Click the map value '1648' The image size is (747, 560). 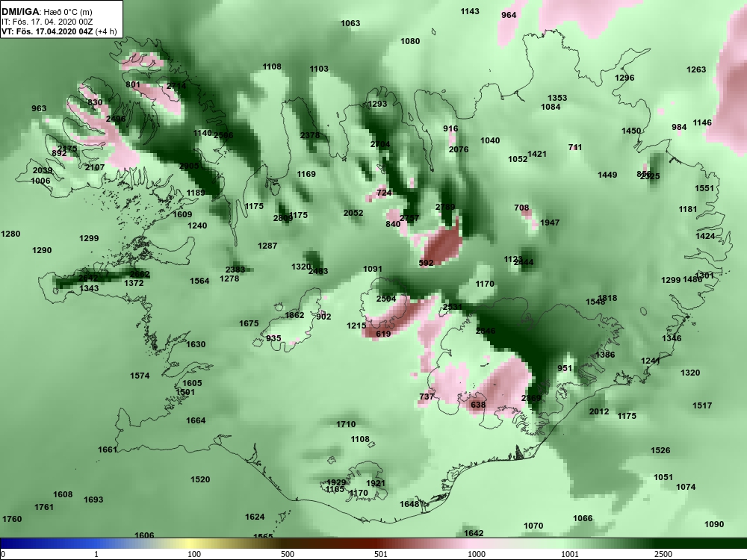coord(409,504)
